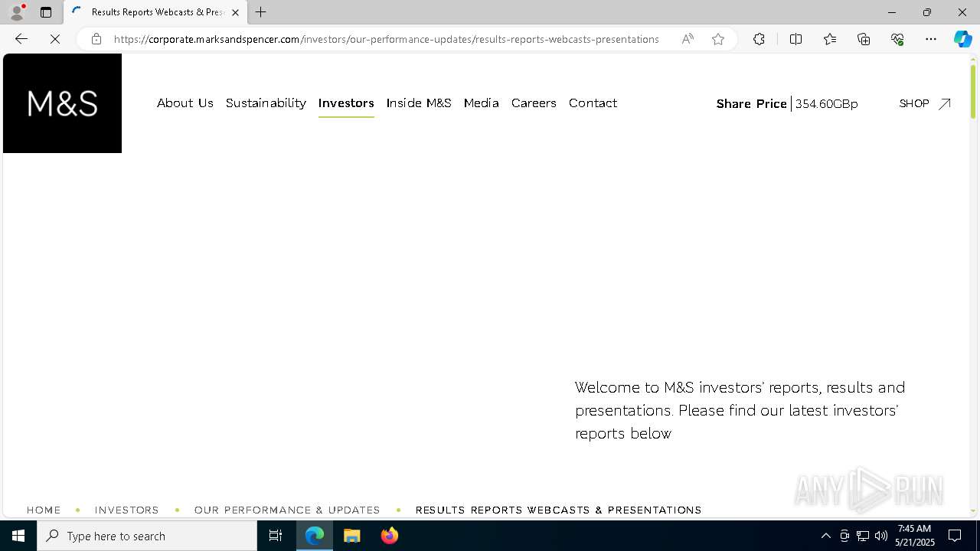Image resolution: width=980 pixels, height=551 pixels.
Task: Stop loading the page
Action: pyautogui.click(x=55, y=39)
